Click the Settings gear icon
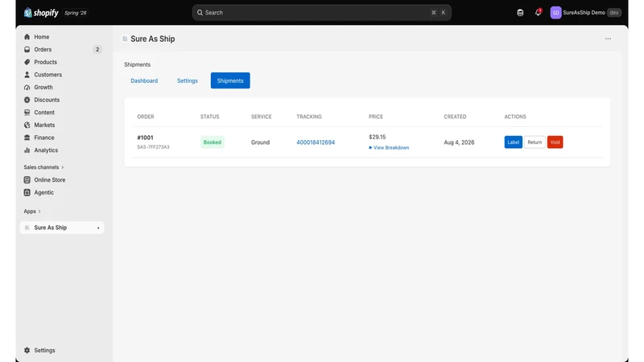644x362 pixels. (27, 350)
